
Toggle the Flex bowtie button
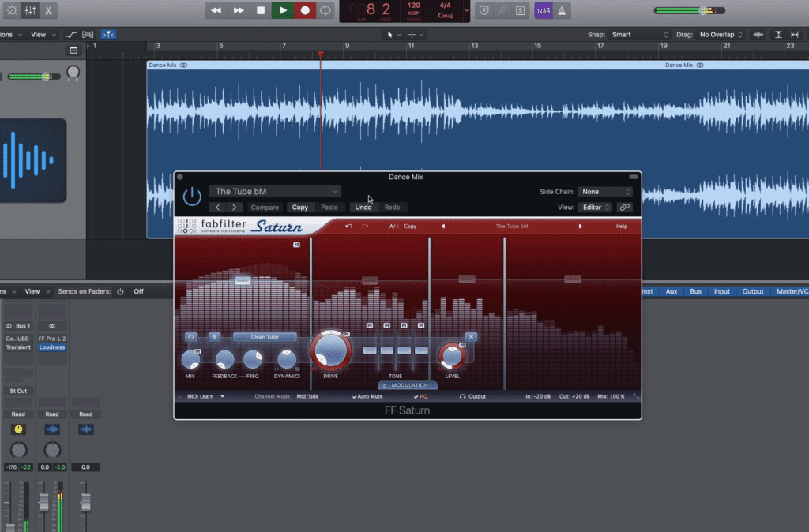[88, 35]
